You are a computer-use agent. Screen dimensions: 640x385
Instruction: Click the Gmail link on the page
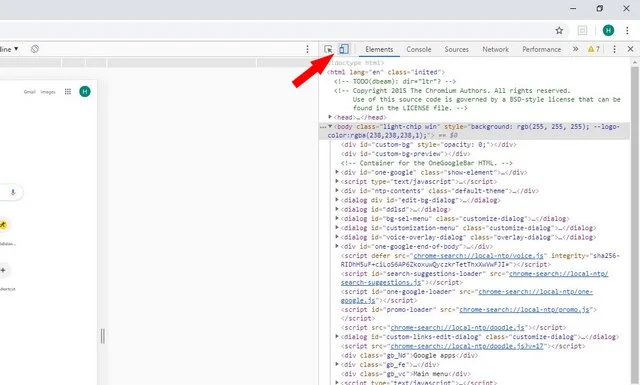click(x=29, y=92)
